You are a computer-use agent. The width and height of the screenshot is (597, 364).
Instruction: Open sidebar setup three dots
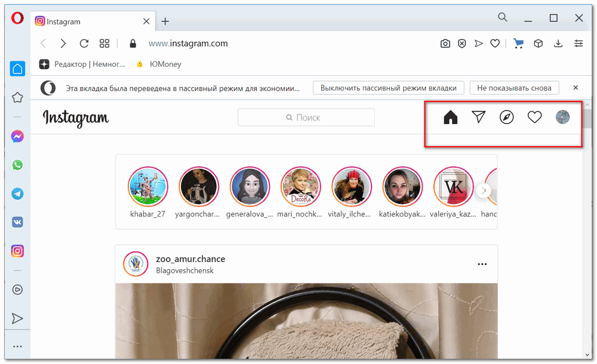(x=17, y=347)
